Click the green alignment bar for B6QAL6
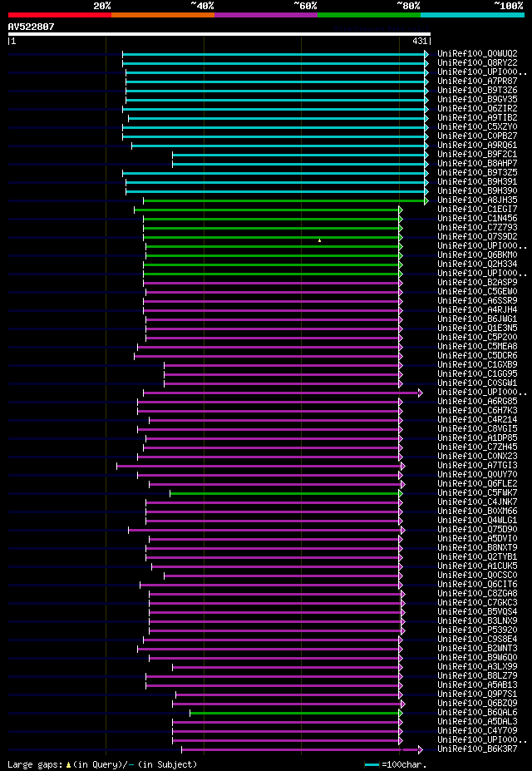The image size is (532, 771). [x=295, y=714]
